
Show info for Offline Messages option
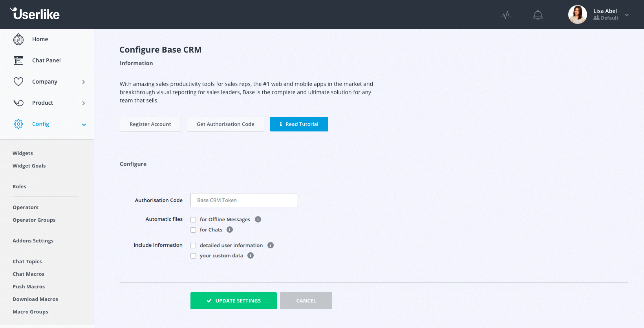pyautogui.click(x=258, y=219)
